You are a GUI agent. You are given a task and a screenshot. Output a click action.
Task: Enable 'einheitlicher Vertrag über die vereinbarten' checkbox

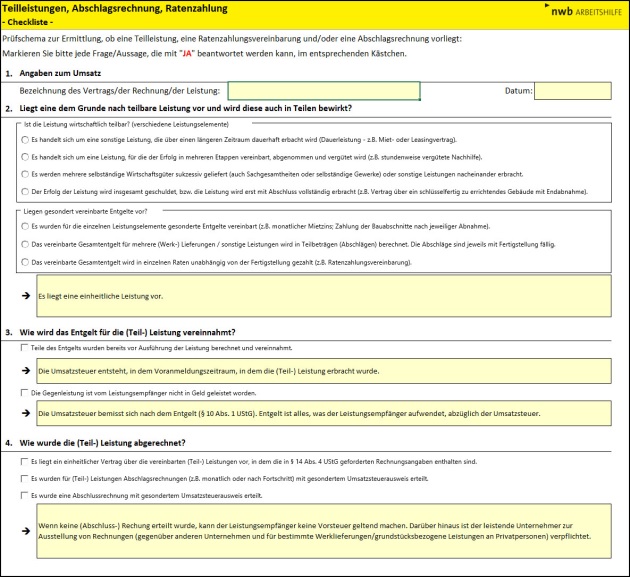point(25,462)
